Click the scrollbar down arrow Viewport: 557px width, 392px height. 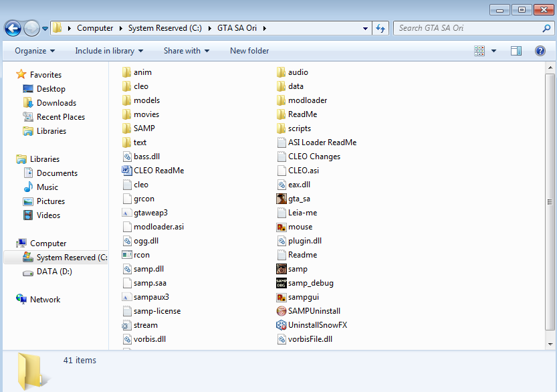tap(550, 344)
